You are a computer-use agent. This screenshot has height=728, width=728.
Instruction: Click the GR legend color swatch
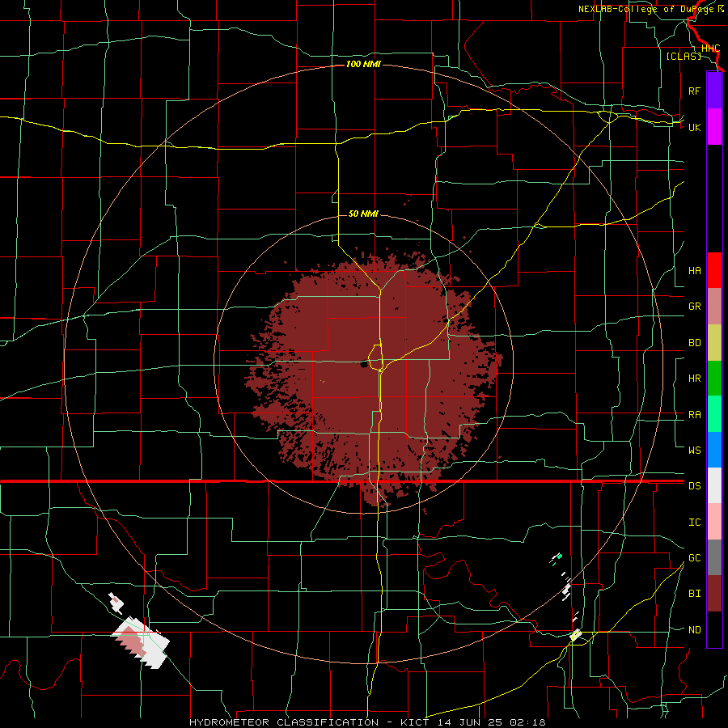(x=714, y=307)
